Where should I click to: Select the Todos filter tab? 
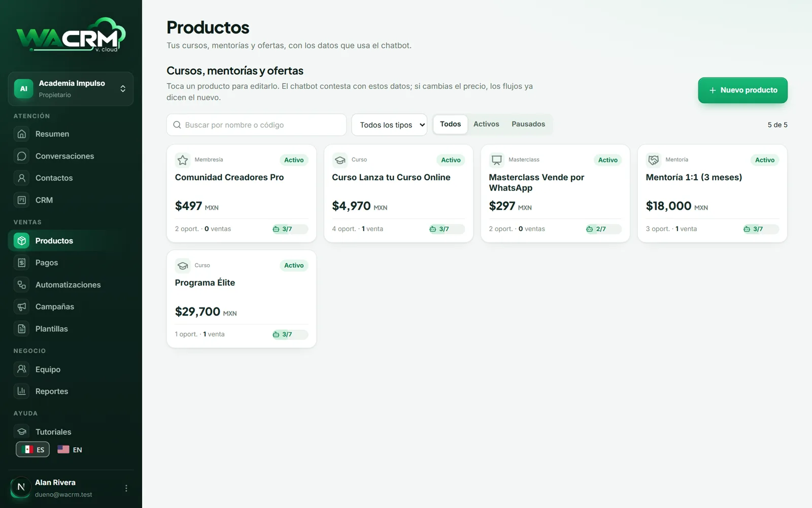click(x=450, y=124)
